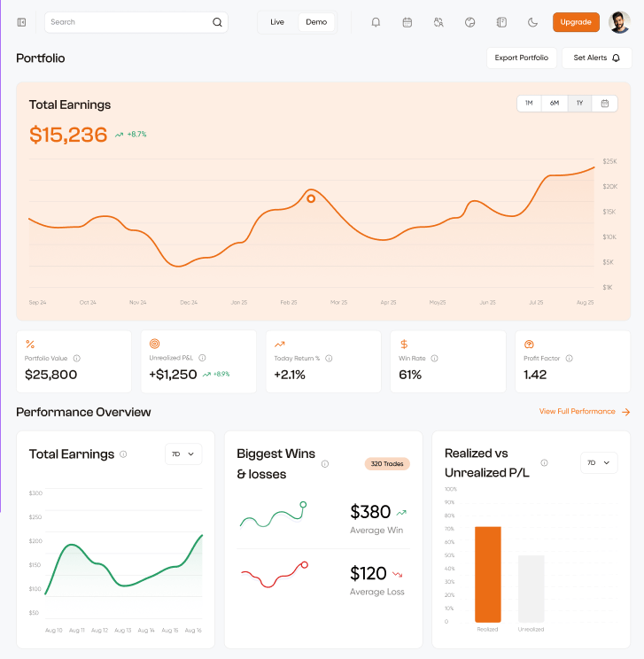
Task: Select the 1M chart range
Action: [529, 104]
